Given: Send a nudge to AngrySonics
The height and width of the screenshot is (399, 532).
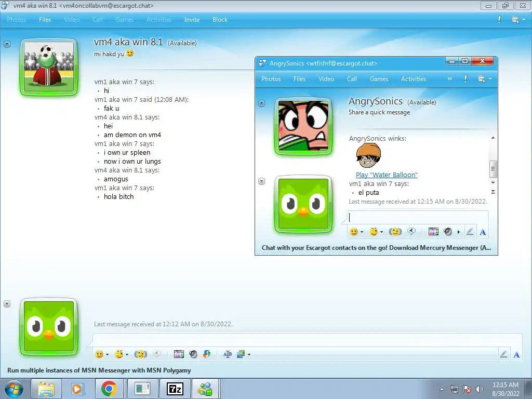Looking at the screenshot, I should 395,232.
